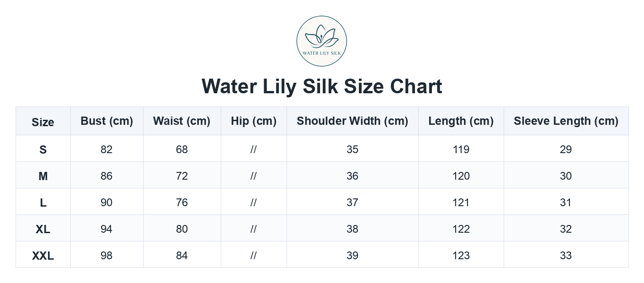
Task: Click the M size row label
Action: [x=43, y=176]
